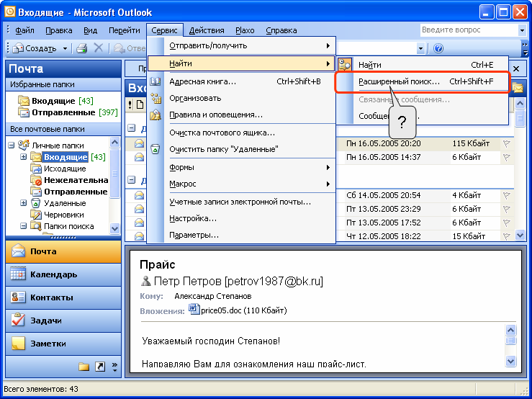This screenshot has width=532, height=399.
Task: Toggle flag on 16.05.2005 14:37 message
Action: (x=507, y=157)
